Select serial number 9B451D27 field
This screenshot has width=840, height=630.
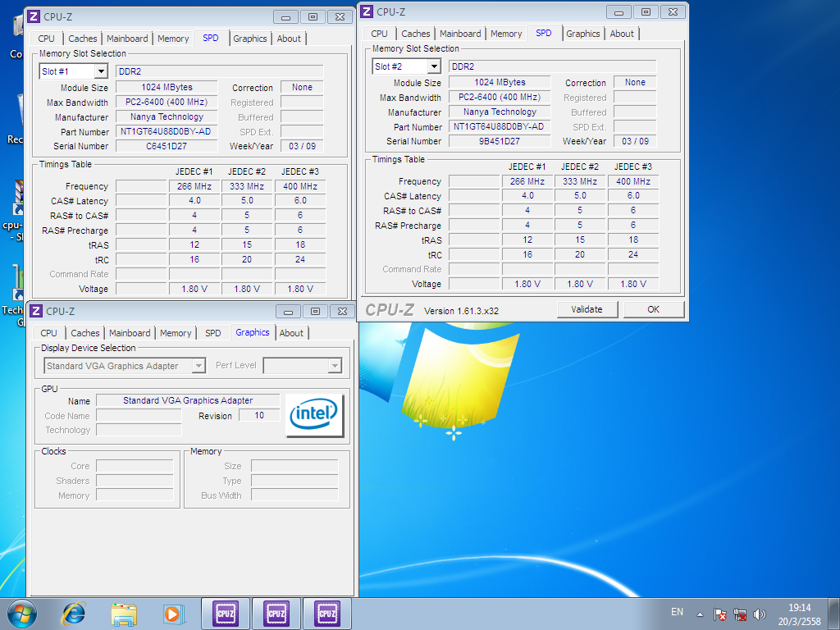500,141
